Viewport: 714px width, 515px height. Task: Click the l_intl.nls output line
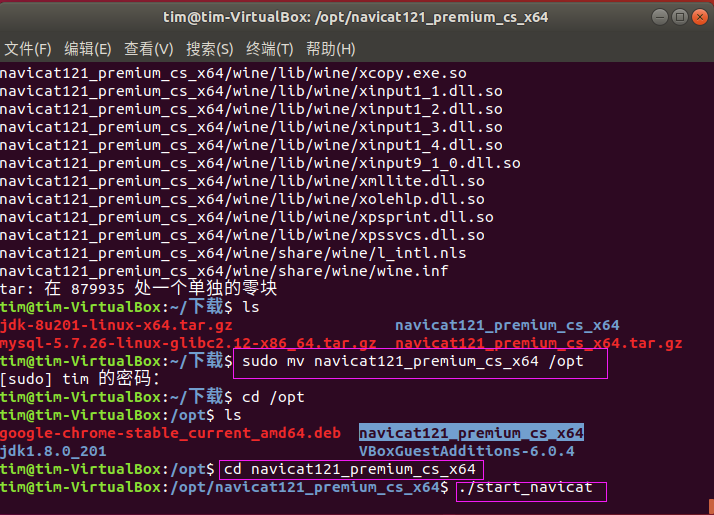233,253
